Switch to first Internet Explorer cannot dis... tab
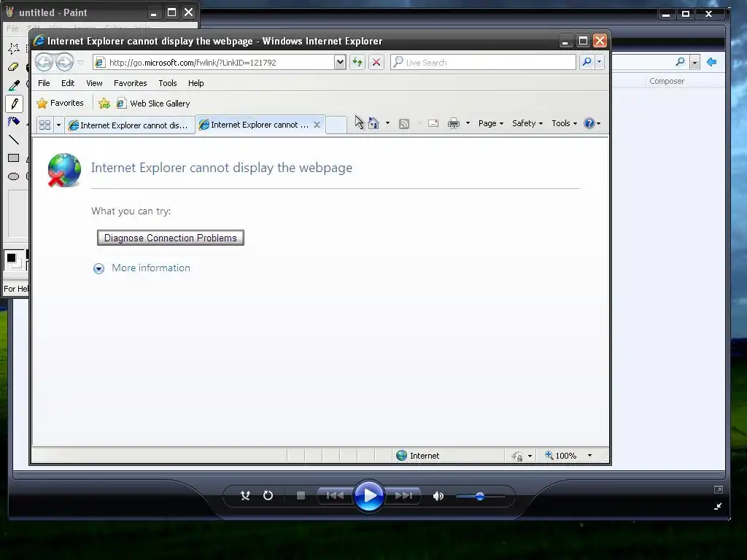This screenshot has height=560, width=747. click(x=130, y=125)
